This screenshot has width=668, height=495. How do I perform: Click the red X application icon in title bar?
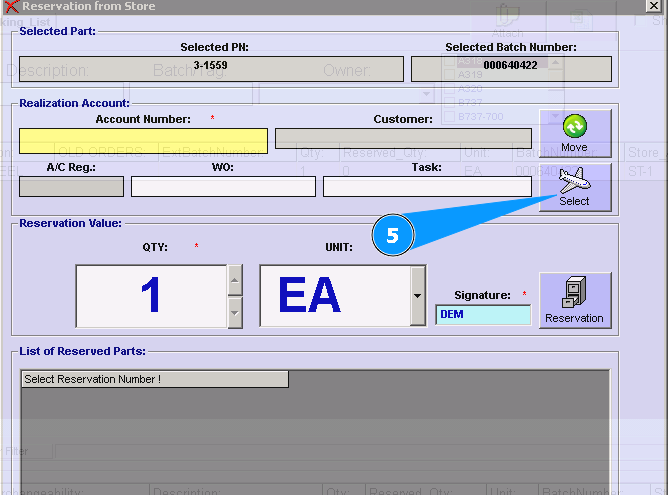point(11,6)
